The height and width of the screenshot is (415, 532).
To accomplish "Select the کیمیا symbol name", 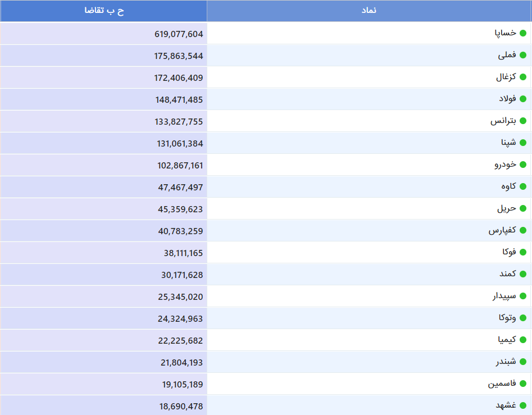I will (x=507, y=340).
